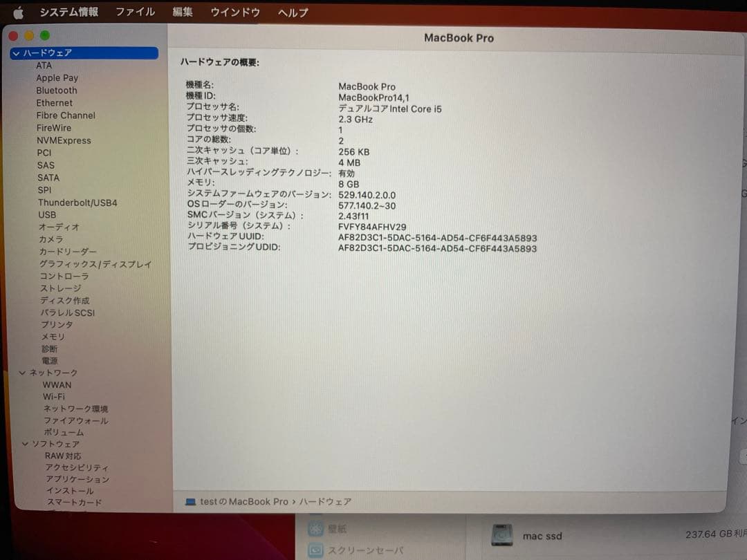Open the ヘルプ menu

[292, 12]
